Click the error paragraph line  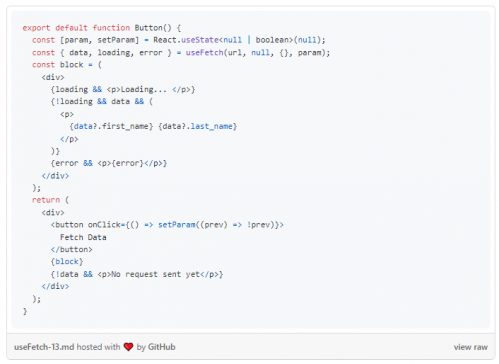[x=109, y=163]
